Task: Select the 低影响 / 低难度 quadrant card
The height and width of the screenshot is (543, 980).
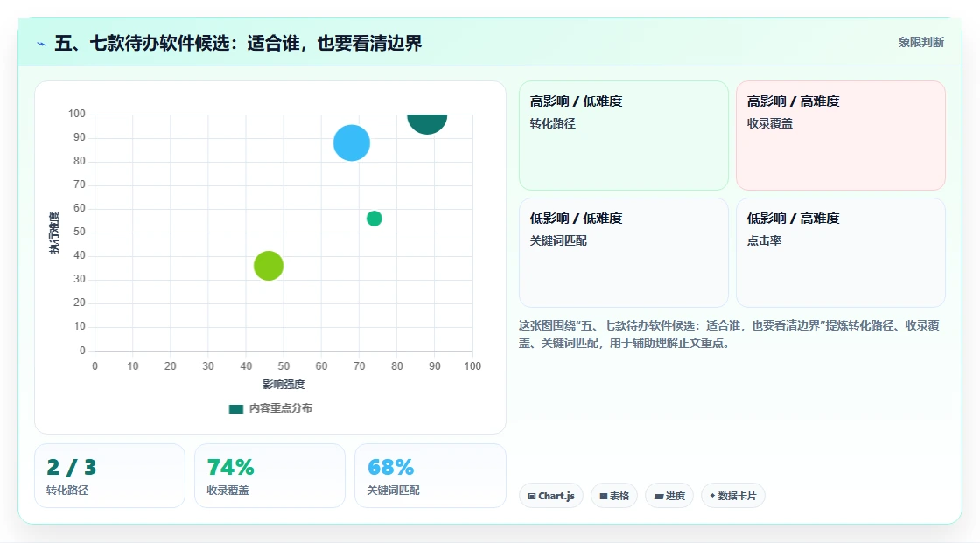Action: (x=624, y=253)
